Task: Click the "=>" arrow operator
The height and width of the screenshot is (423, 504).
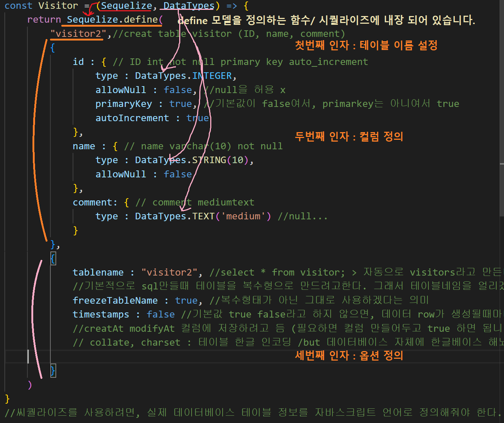Action: pyautogui.click(x=231, y=5)
